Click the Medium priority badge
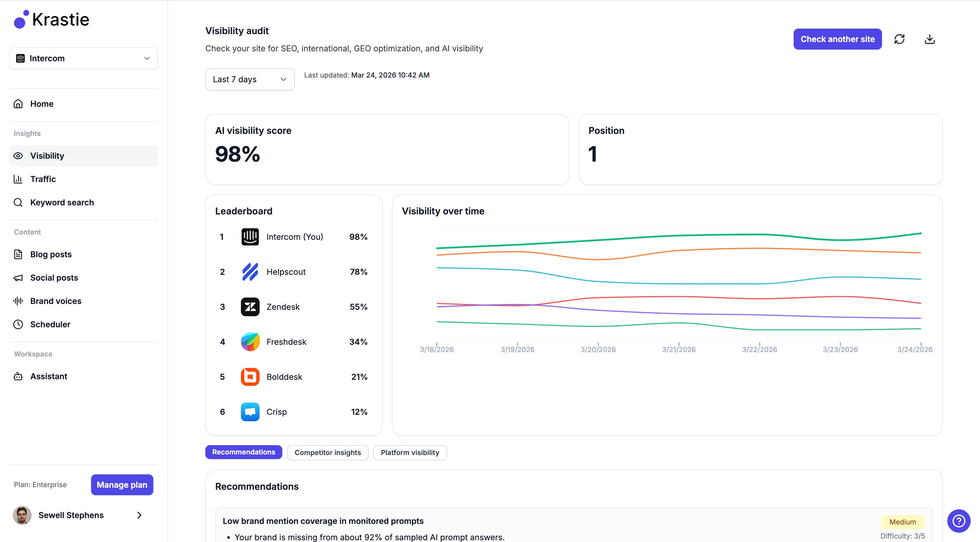 [x=902, y=522]
